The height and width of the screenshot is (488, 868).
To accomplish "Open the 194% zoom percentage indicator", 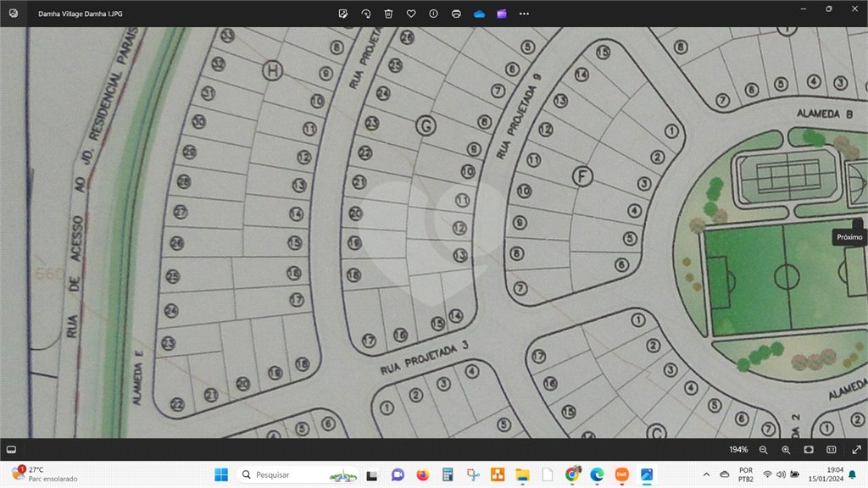I will [738, 450].
